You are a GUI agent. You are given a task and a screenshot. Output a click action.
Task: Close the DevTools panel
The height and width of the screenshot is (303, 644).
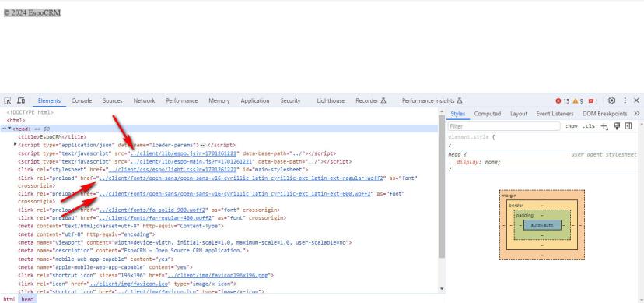636,100
